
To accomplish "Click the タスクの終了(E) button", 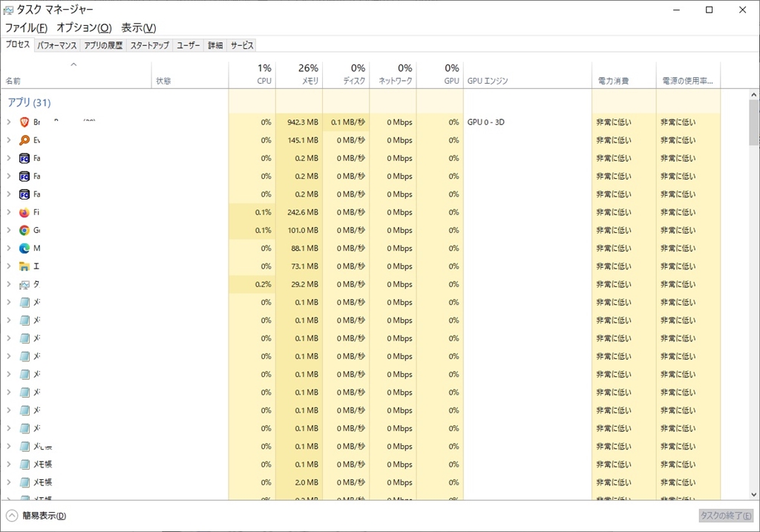I will coord(726,516).
